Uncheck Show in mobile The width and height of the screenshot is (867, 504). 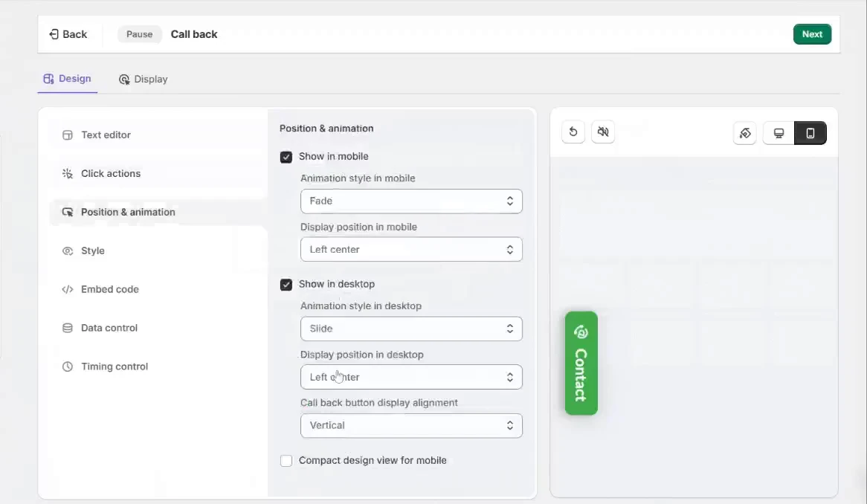pos(286,157)
